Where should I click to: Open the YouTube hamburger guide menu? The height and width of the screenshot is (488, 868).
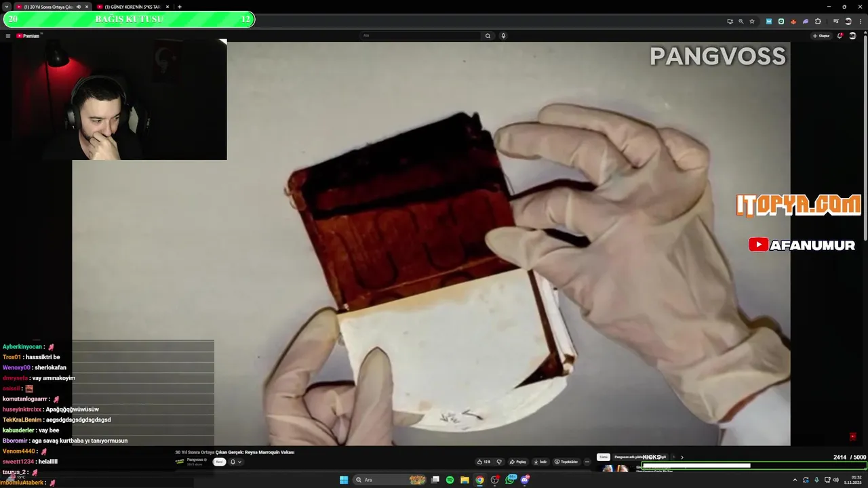click(8, 36)
